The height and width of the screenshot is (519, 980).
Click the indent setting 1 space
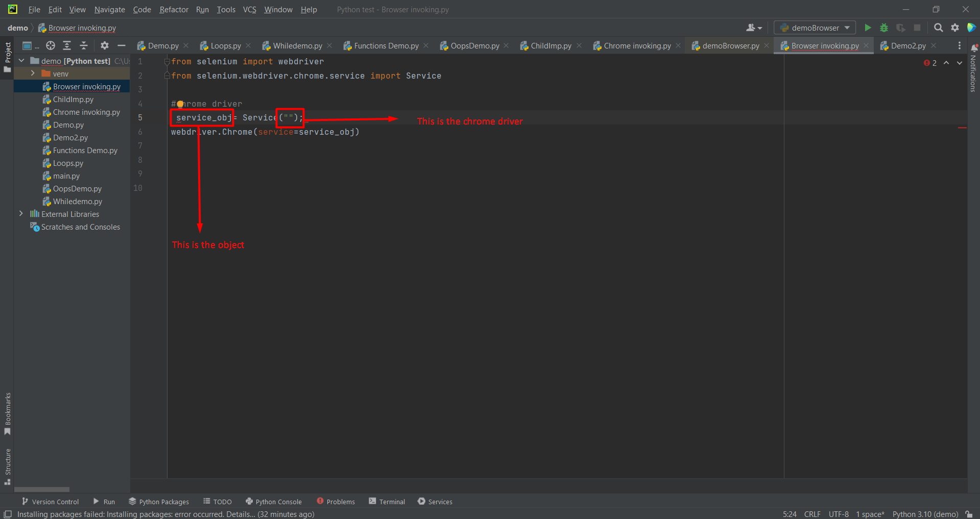[x=870, y=514]
